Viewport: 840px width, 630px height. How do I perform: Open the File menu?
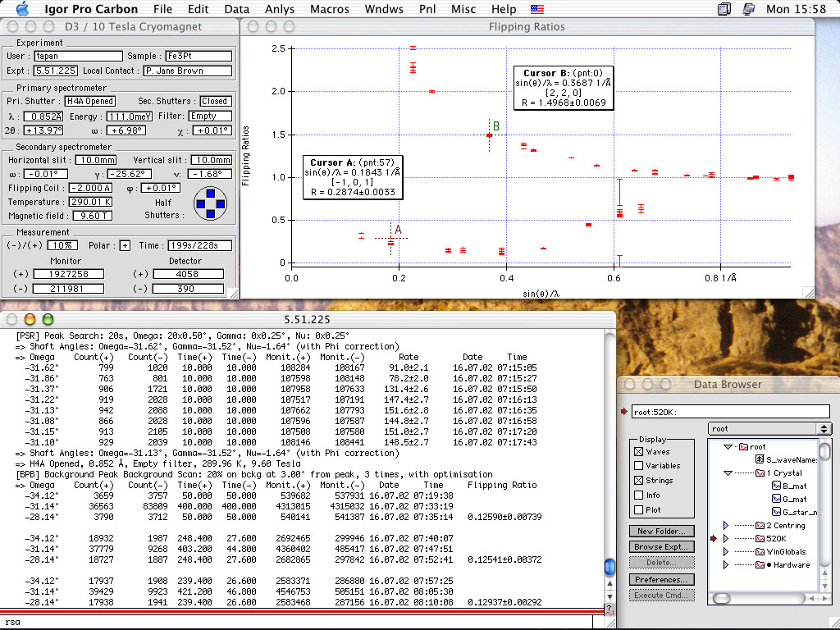[162, 9]
